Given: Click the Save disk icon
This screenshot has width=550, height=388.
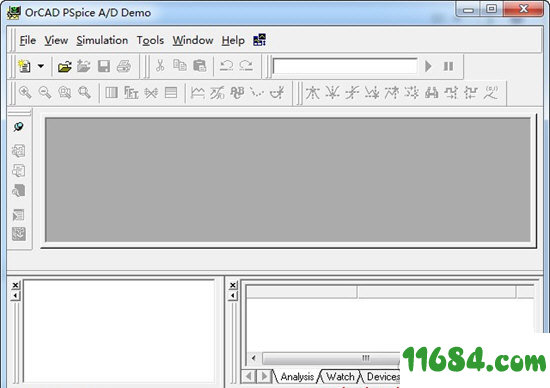Looking at the screenshot, I should pyautogui.click(x=104, y=66).
